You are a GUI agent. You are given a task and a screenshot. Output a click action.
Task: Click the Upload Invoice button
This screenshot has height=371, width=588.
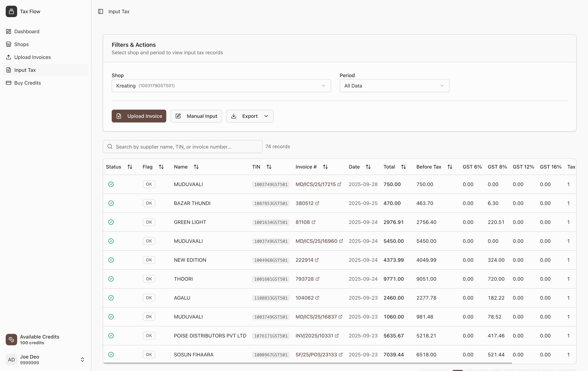(x=139, y=116)
